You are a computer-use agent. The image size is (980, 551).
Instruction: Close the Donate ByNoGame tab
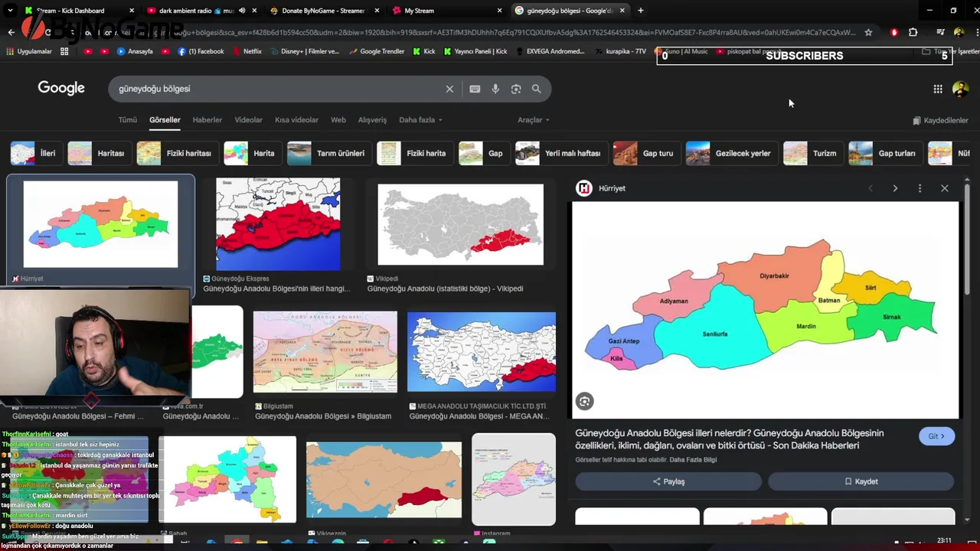pos(377,11)
